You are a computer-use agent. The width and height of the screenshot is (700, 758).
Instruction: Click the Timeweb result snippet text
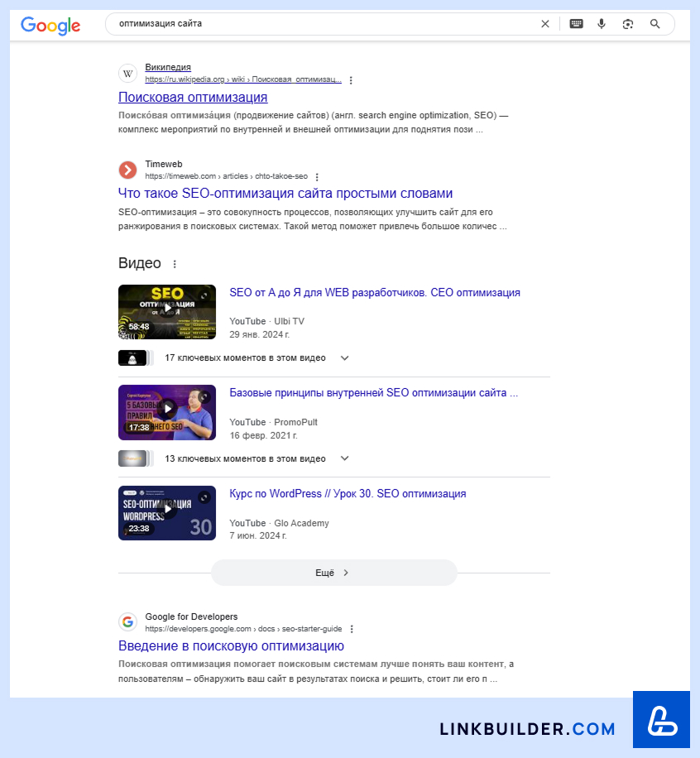[313, 219]
